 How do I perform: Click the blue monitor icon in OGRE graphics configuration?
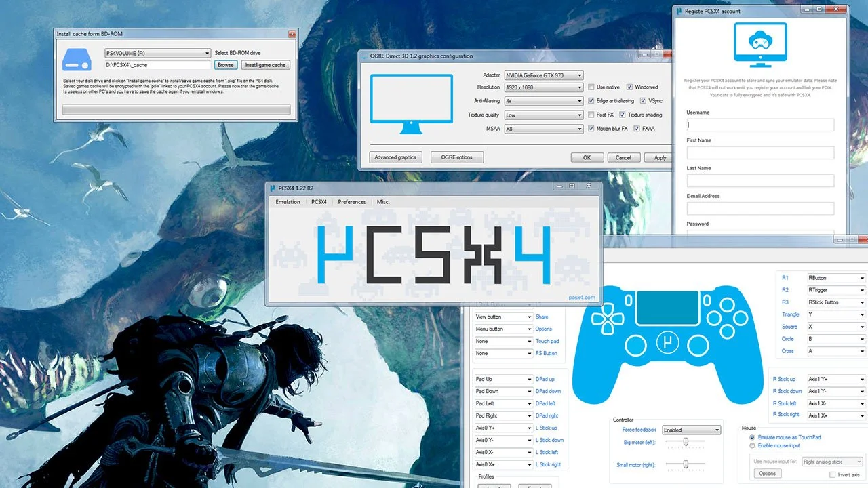pos(412,104)
